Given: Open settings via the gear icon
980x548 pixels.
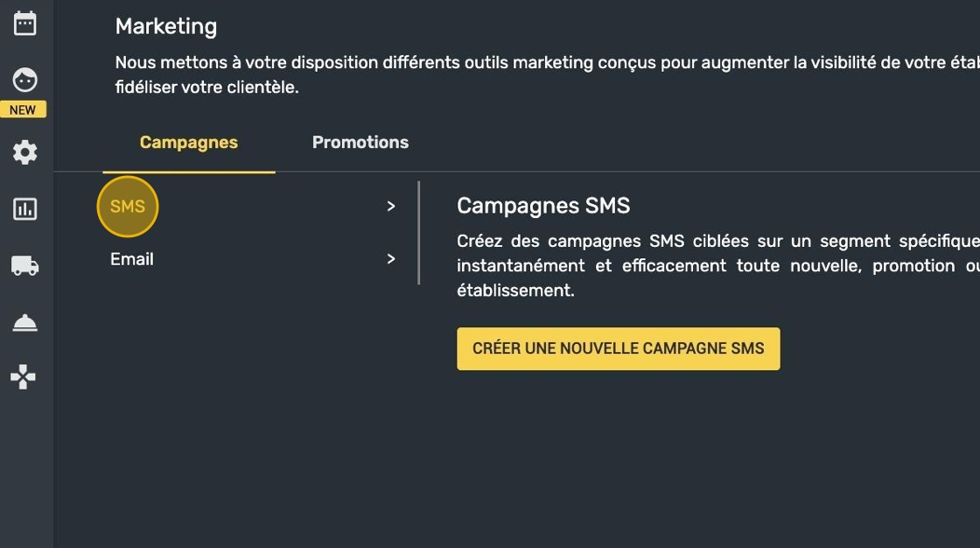Looking at the screenshot, I should pos(24,152).
